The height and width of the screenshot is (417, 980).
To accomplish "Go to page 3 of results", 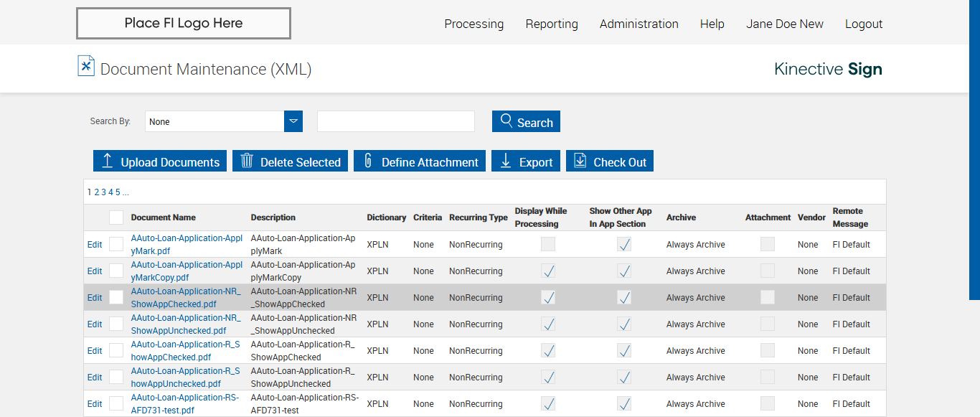I will click(x=103, y=192).
